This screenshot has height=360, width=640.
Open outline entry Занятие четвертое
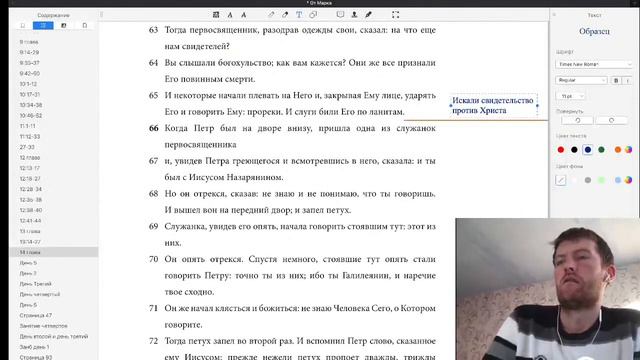point(43,326)
